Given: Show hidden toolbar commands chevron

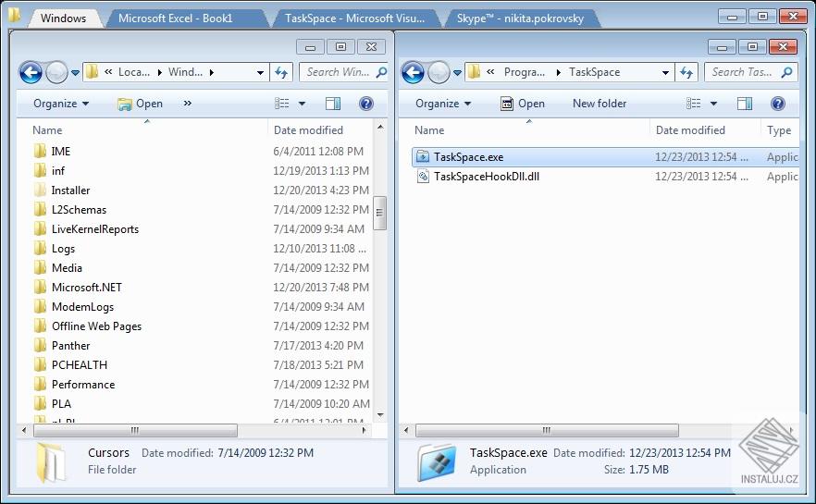Looking at the screenshot, I should click(187, 103).
